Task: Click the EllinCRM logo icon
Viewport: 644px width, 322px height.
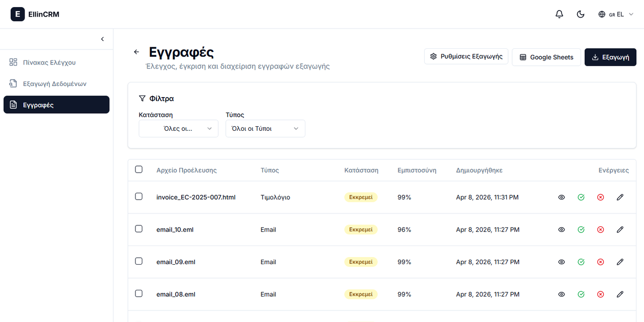Action: (18, 14)
